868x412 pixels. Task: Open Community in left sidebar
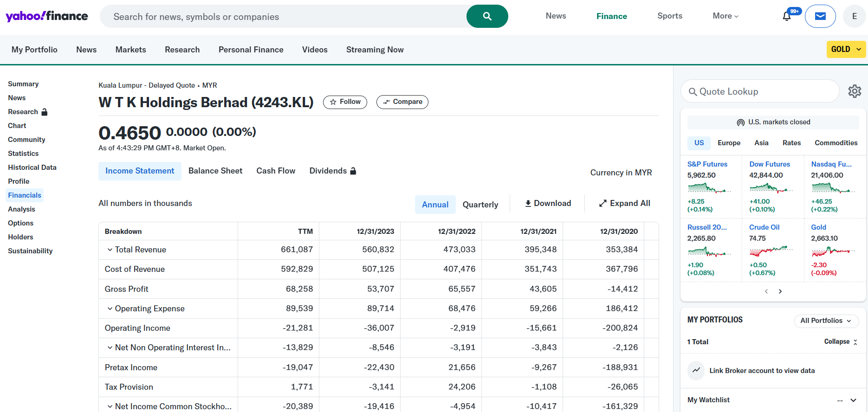click(26, 140)
